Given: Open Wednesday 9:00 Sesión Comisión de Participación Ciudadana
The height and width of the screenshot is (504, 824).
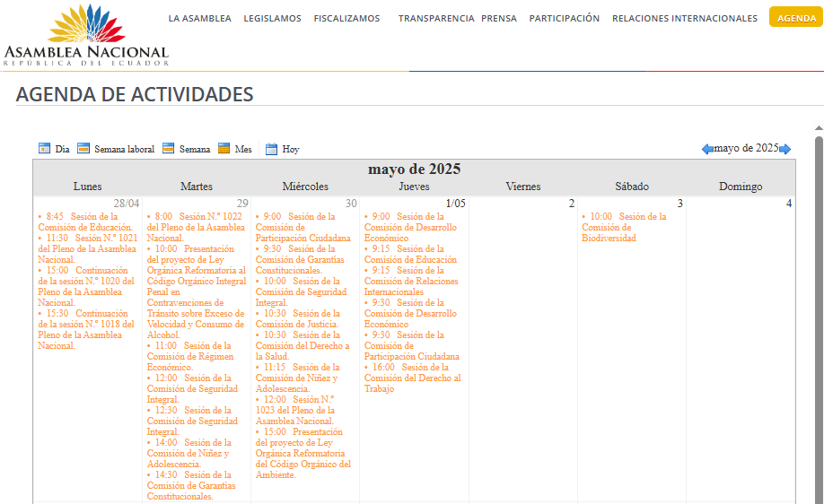Looking at the screenshot, I should [x=303, y=227].
